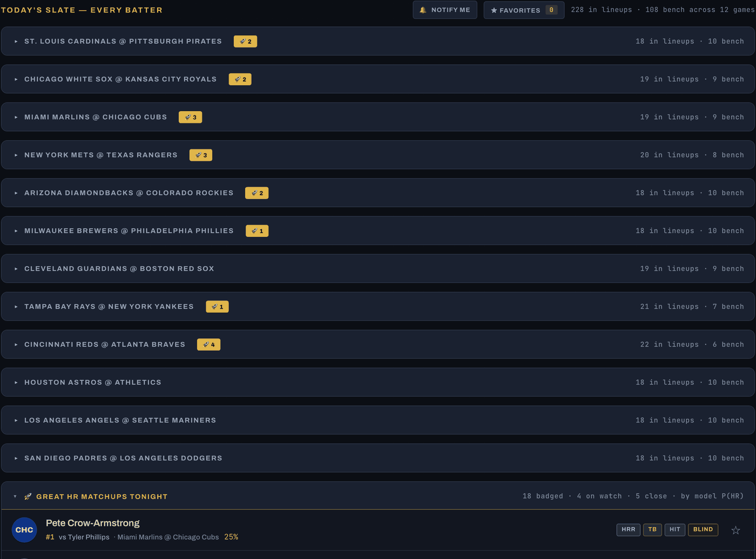
Task: Click HR badge on Marlins @ Cubs row
Action: click(x=190, y=117)
